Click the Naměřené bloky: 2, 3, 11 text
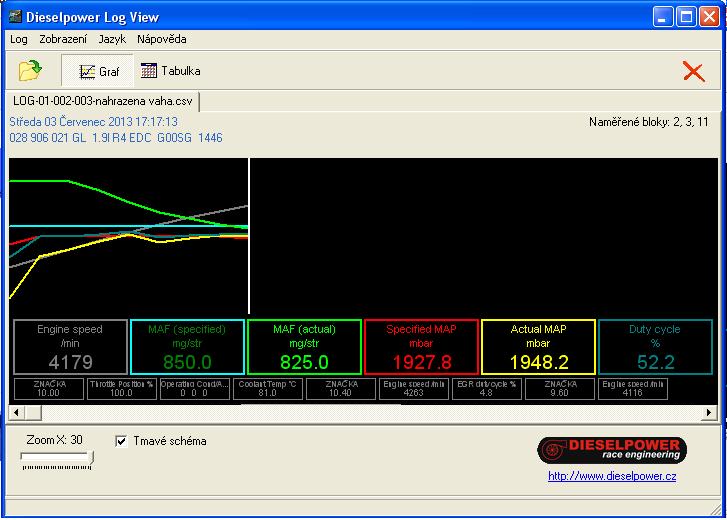The width and height of the screenshot is (727, 520). [x=649, y=122]
